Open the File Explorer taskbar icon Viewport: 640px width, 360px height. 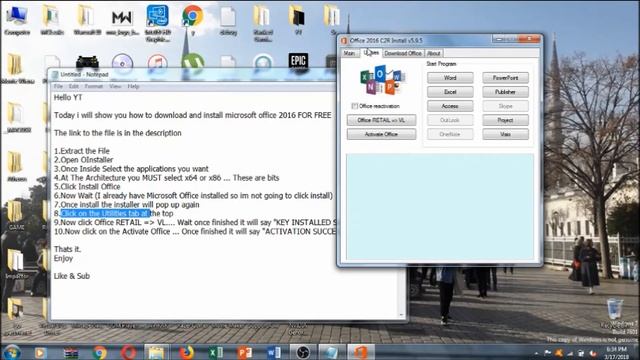156,352
